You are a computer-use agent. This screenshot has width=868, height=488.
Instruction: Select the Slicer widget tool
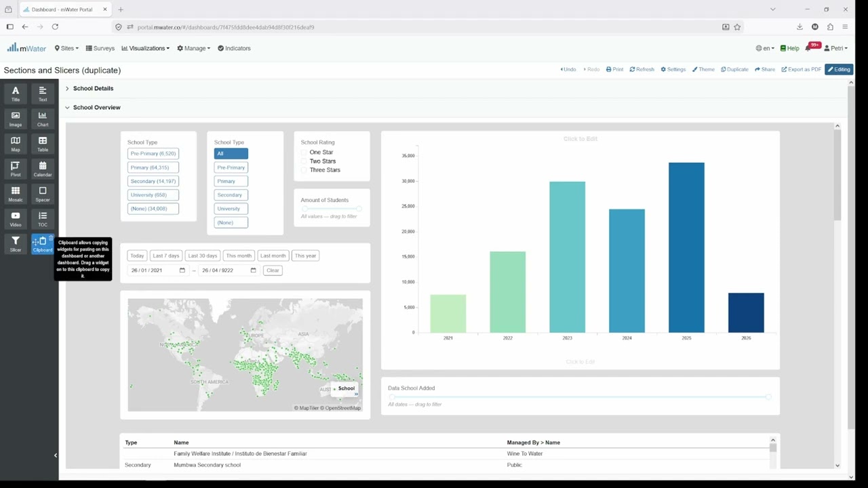tap(15, 244)
